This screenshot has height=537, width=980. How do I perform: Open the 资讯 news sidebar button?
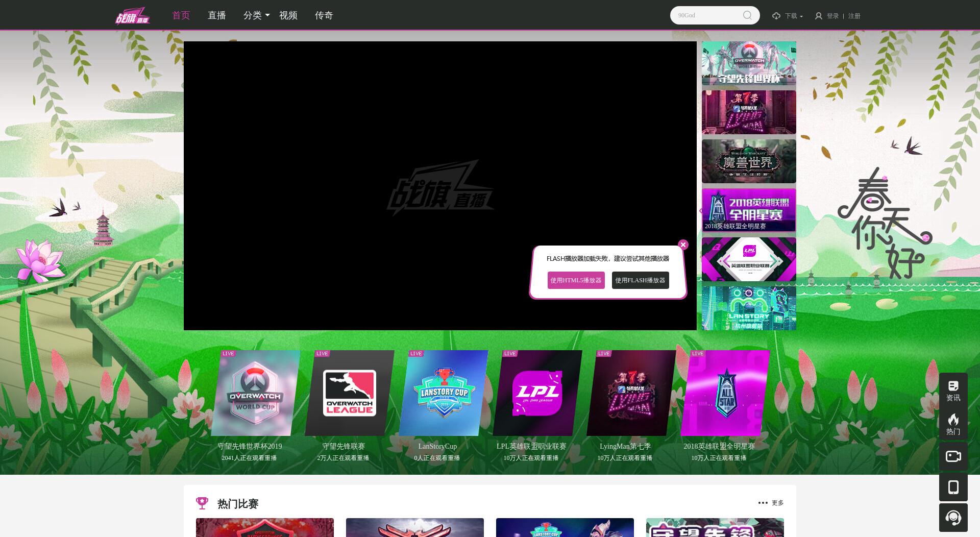coord(953,390)
